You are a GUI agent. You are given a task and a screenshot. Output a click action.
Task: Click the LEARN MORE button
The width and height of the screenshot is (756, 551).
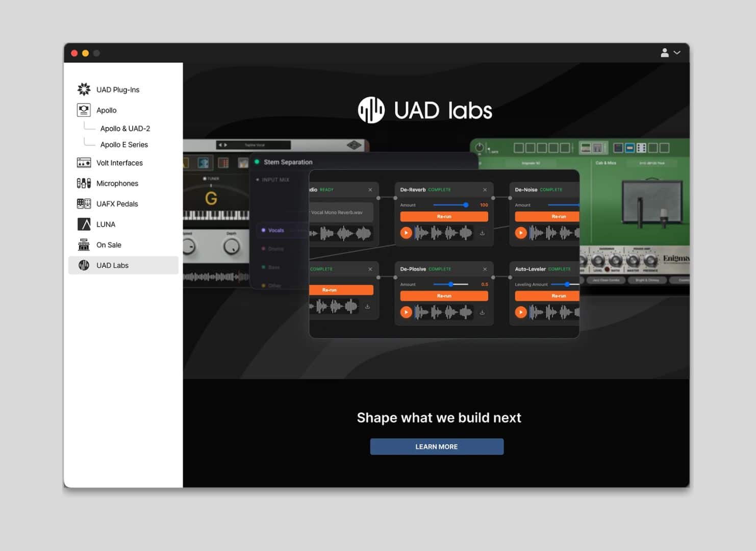click(436, 446)
